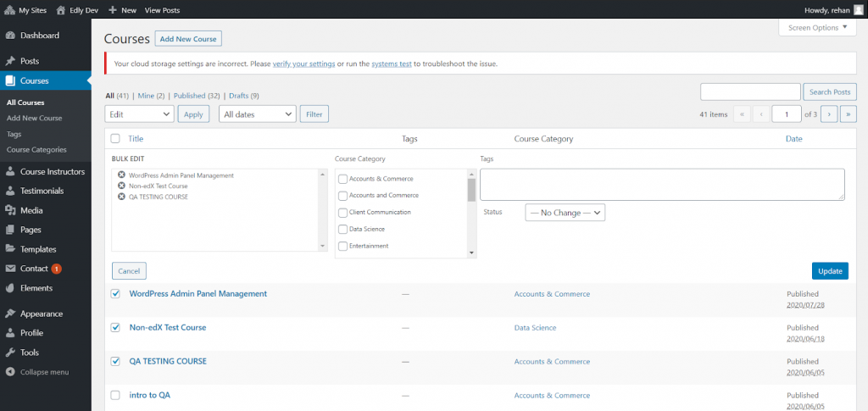Check the Client Communication category
Viewport: 868px width, 411px height.
pyautogui.click(x=342, y=213)
